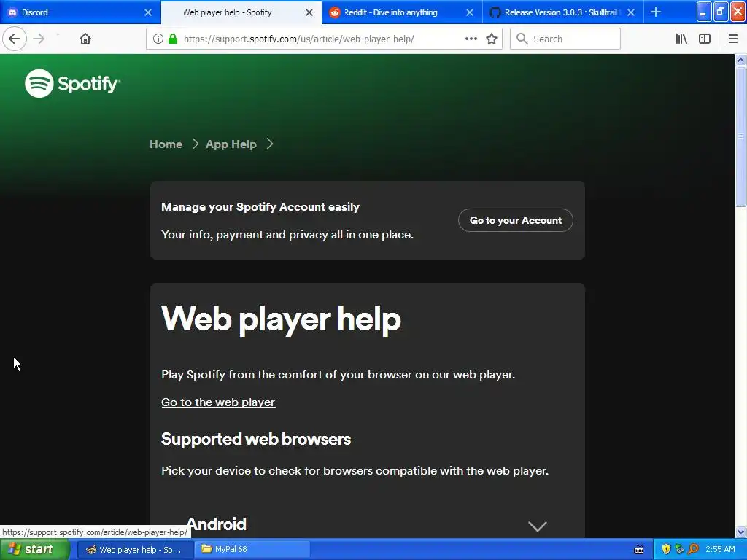Screen dimensions: 747x560
Task: Open the App Help breadcrumb link
Action: [x=231, y=144]
